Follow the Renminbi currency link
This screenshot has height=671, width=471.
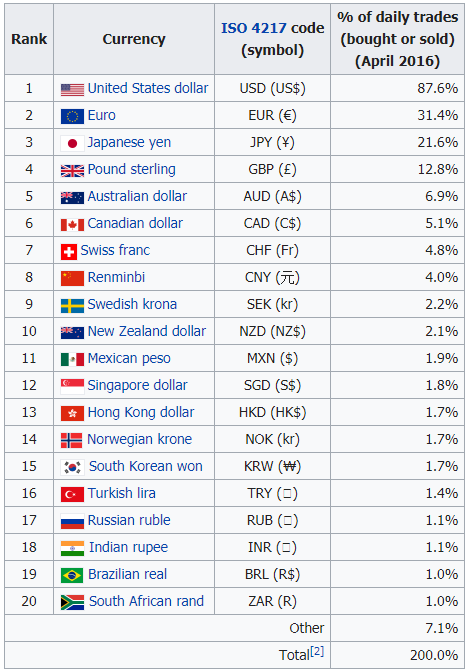116,277
